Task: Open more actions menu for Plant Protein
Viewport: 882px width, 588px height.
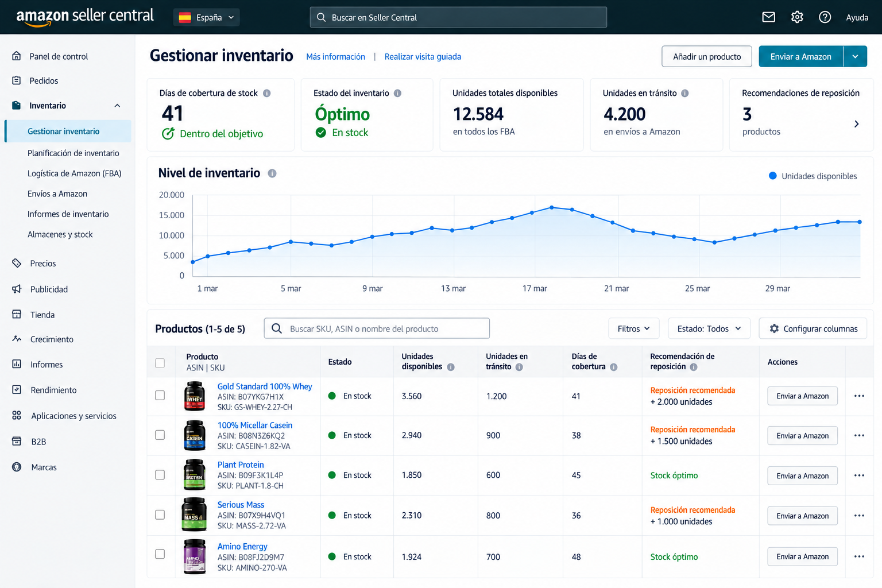Action: 859,475
